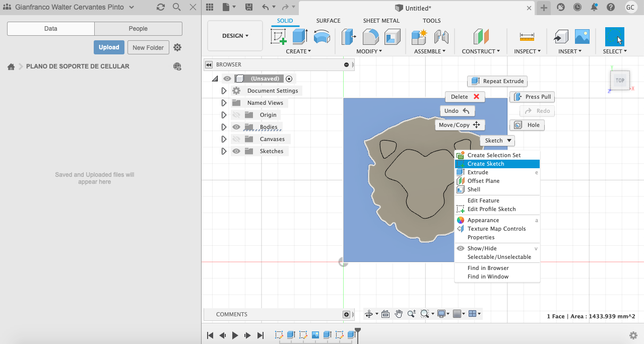This screenshot has width=644, height=344.
Task: Activate the Press Pull toolbar icon
Action: (349, 37)
